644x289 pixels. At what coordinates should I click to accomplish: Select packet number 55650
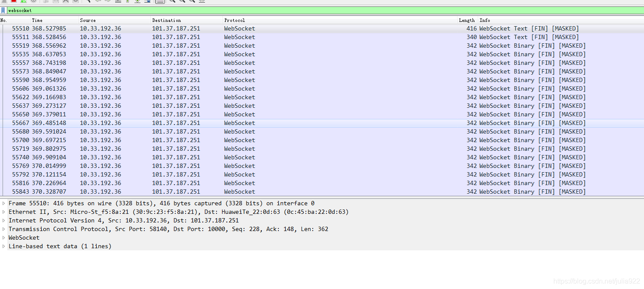[x=322, y=114]
